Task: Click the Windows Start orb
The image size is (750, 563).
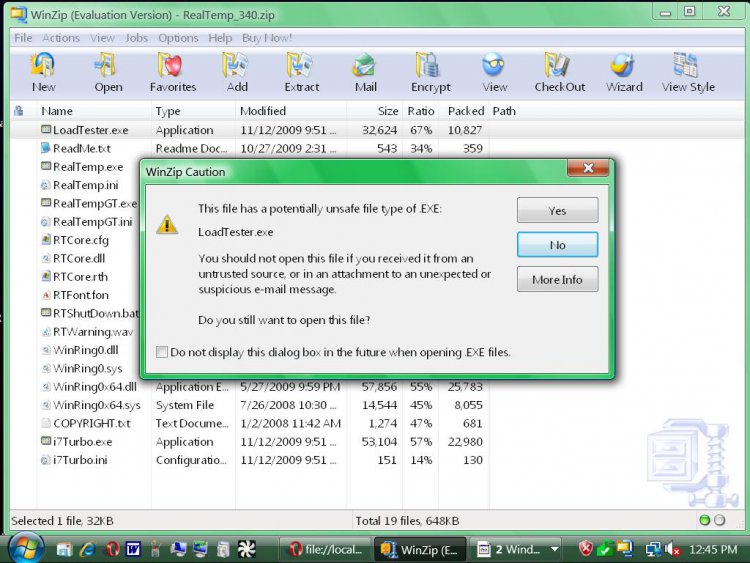Action: [26, 548]
